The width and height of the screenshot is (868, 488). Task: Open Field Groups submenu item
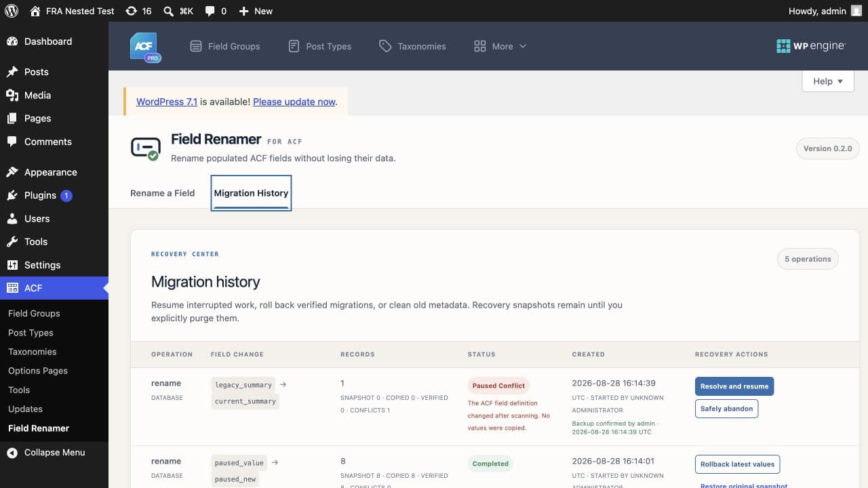pyautogui.click(x=34, y=313)
